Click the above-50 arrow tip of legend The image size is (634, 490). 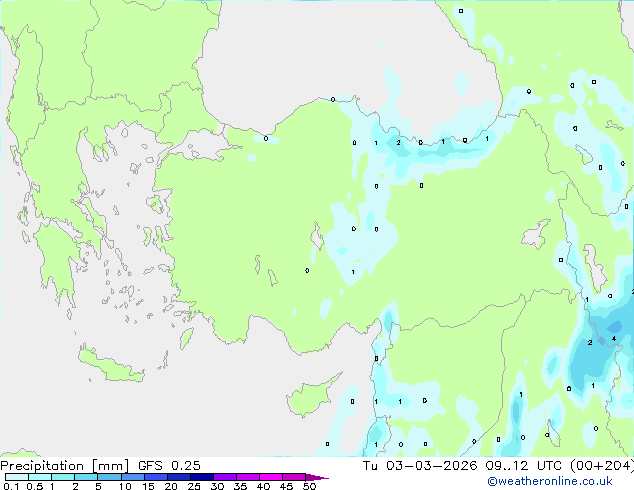tap(317, 477)
